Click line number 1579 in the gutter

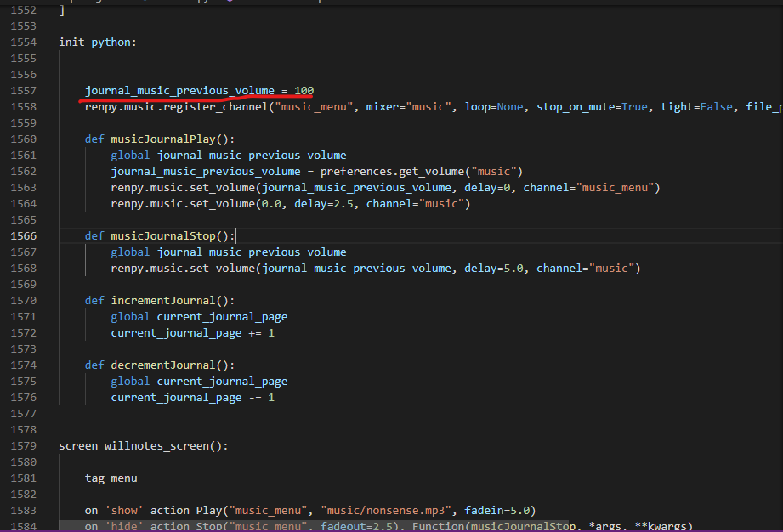[24, 445]
